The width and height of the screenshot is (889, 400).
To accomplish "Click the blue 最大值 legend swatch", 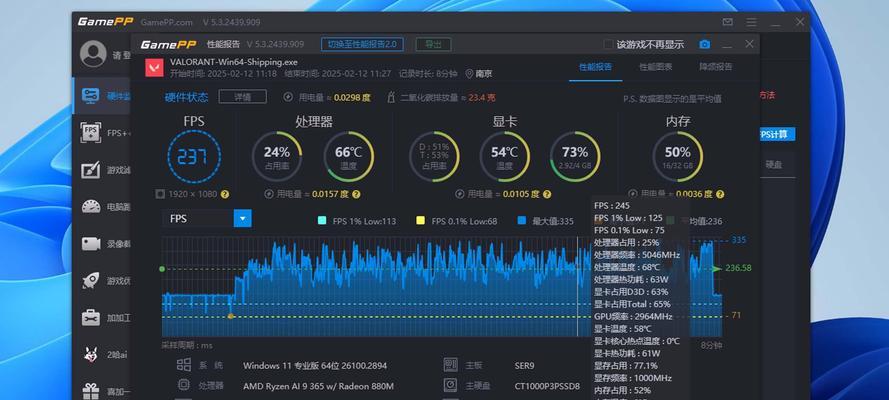I will tap(522, 221).
